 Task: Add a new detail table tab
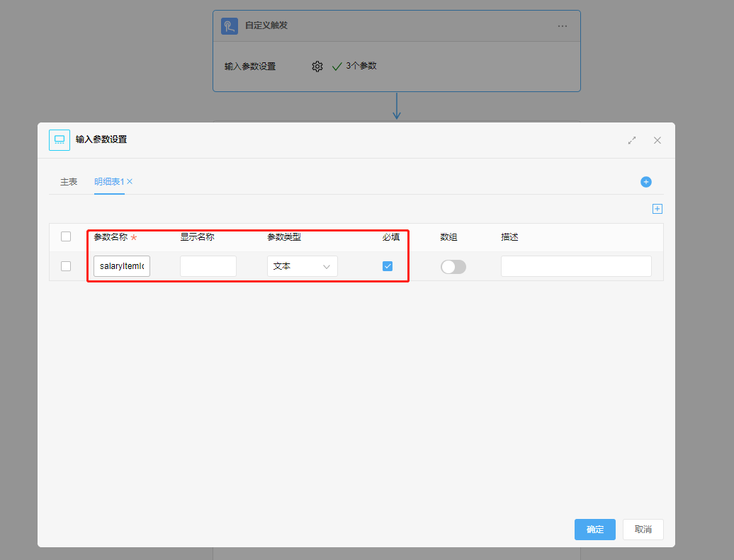click(x=646, y=182)
